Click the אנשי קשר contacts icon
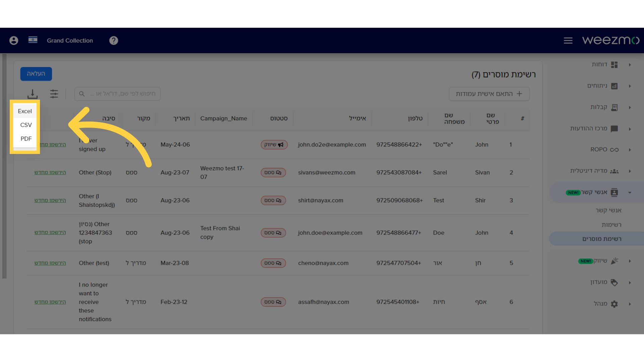 (x=614, y=192)
